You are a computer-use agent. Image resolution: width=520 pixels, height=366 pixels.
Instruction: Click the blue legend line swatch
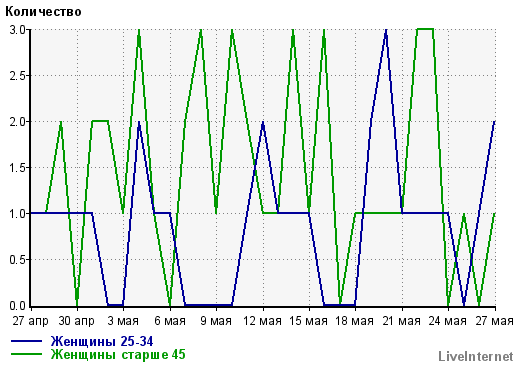point(26,341)
